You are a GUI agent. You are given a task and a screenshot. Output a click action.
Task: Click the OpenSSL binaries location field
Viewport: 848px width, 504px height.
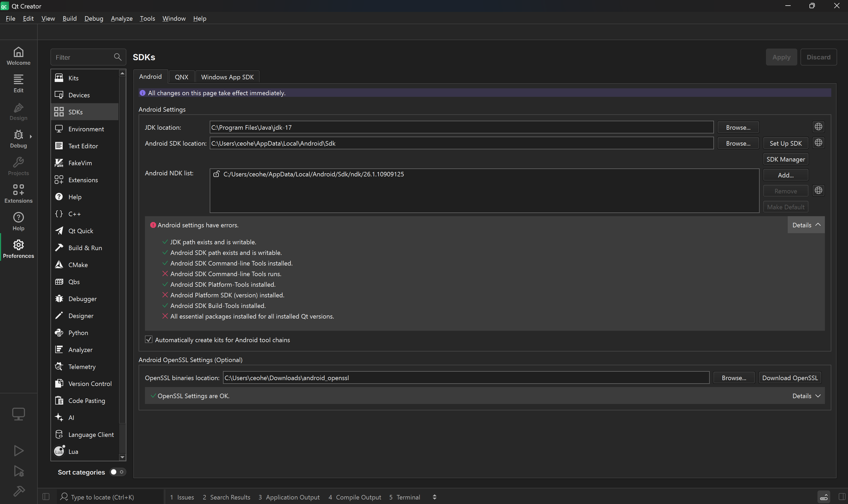pos(466,378)
